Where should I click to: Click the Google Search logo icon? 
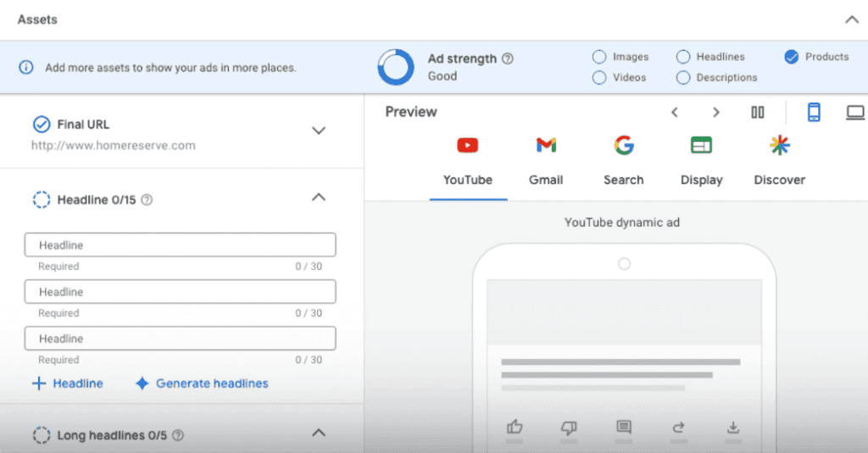coord(624,146)
